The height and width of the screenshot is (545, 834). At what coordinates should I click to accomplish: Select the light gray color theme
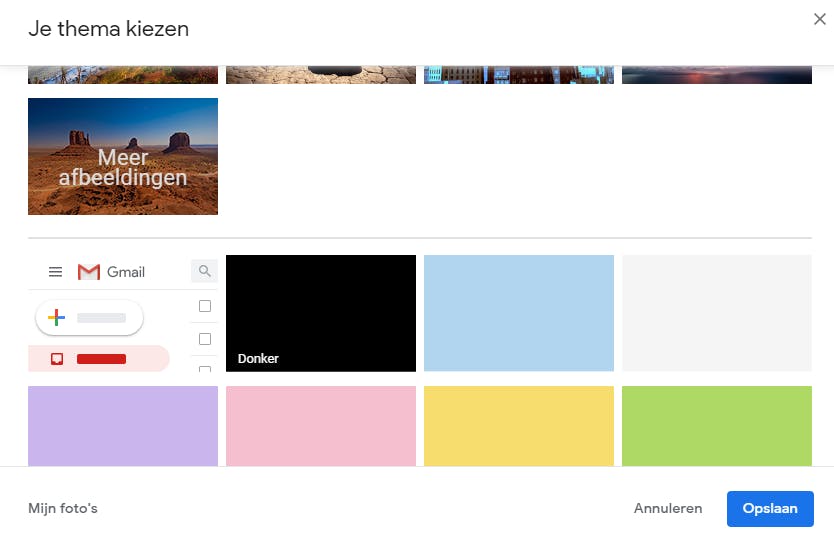click(716, 313)
